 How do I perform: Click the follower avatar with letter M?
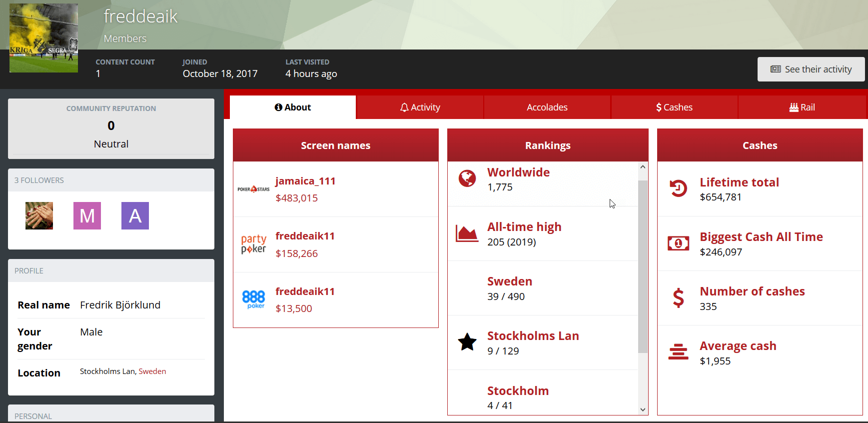tap(87, 216)
